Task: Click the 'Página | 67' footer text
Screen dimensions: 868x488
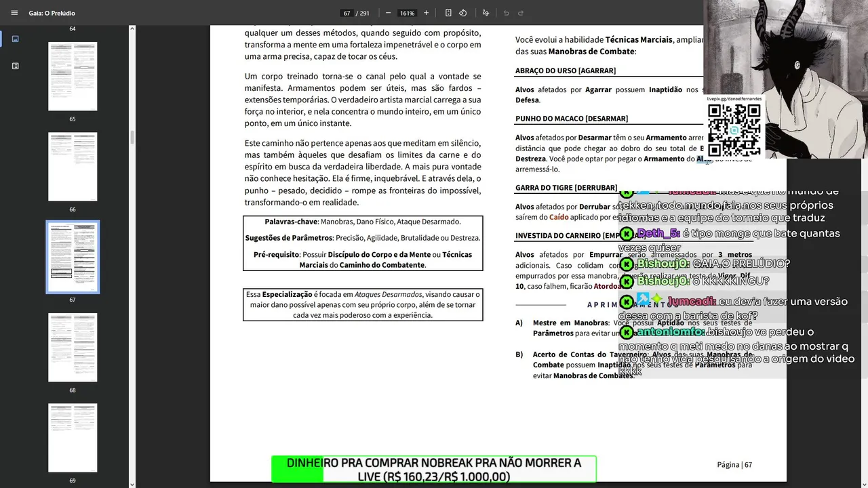Action: pyautogui.click(x=734, y=464)
